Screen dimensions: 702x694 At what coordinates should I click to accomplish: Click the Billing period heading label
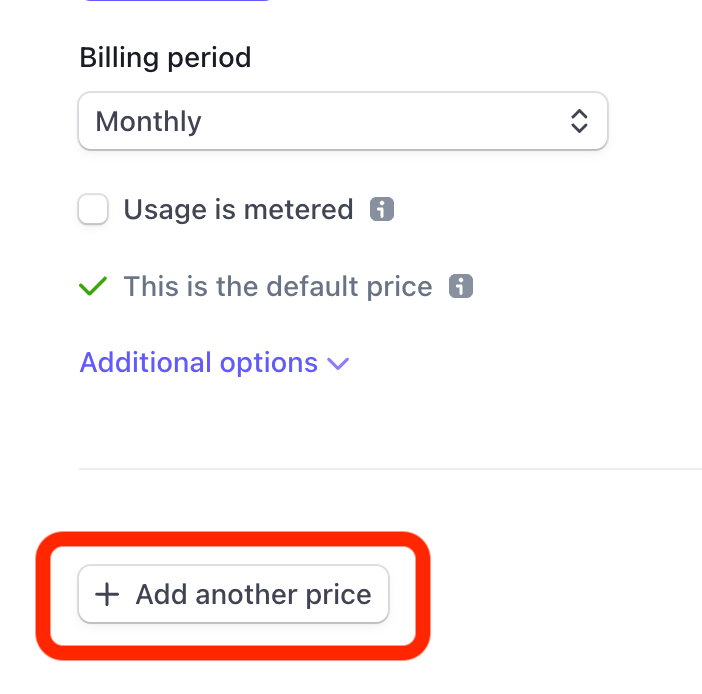tap(165, 58)
